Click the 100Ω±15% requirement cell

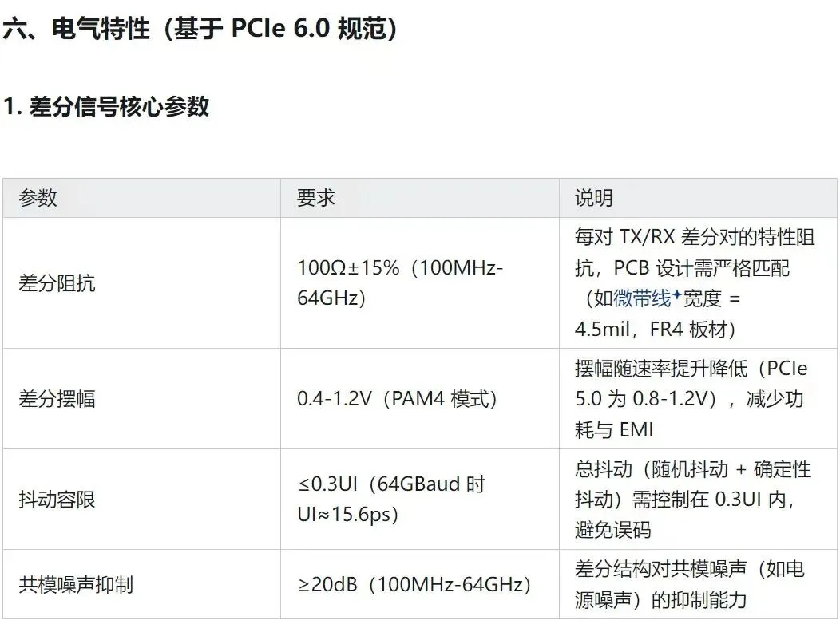click(x=399, y=282)
